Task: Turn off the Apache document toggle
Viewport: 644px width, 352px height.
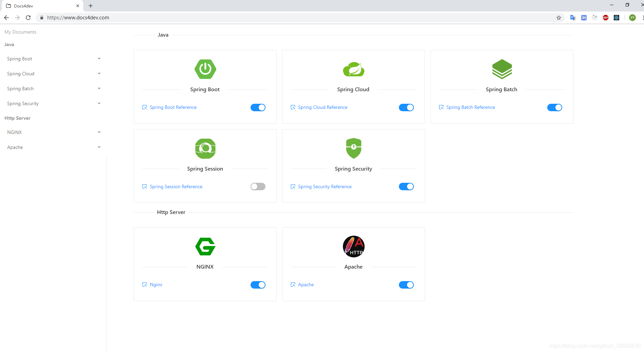Action: (x=406, y=285)
